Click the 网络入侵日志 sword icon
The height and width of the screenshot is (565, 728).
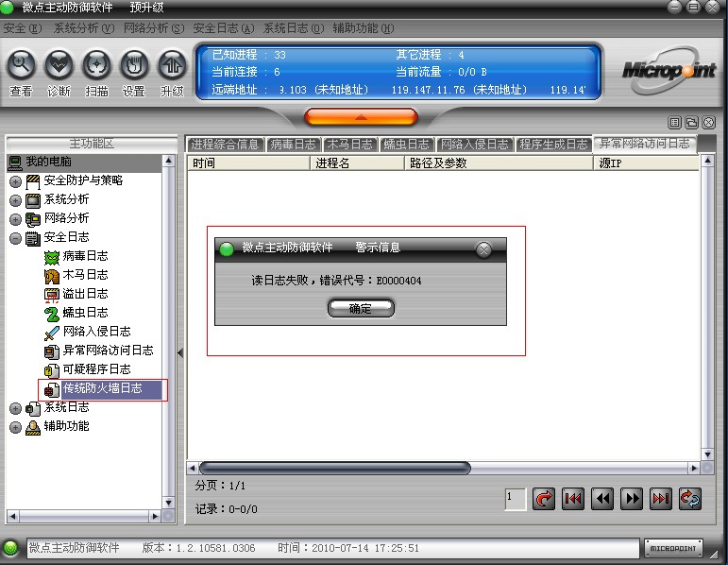pos(52,333)
